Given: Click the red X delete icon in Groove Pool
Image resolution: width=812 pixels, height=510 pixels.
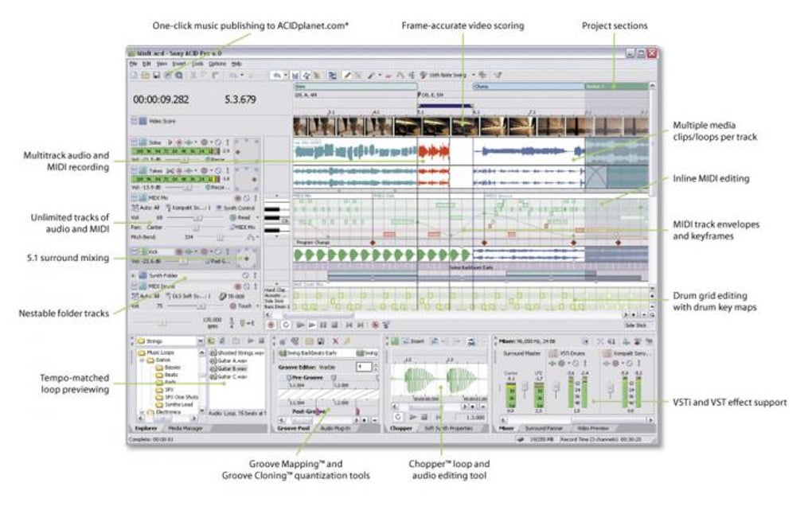Looking at the screenshot, I should coord(335,341).
